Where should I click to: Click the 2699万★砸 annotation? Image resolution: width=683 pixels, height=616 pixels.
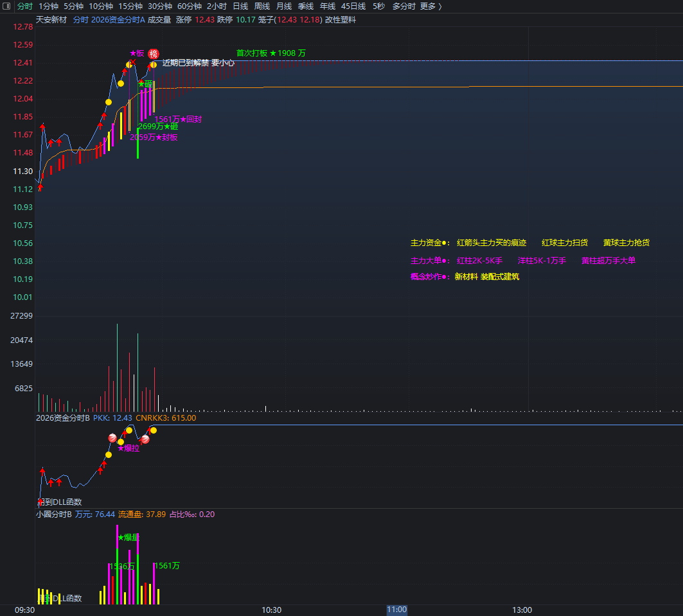[158, 127]
